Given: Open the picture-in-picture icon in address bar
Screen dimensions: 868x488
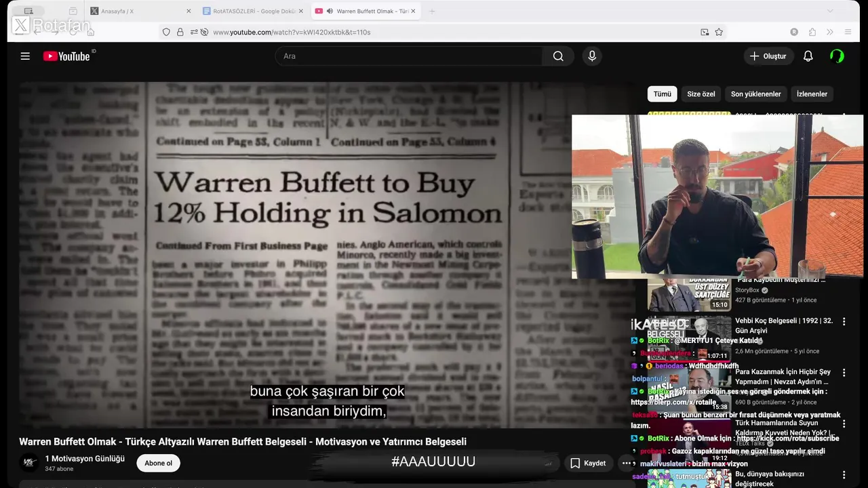Looking at the screenshot, I should click(705, 32).
